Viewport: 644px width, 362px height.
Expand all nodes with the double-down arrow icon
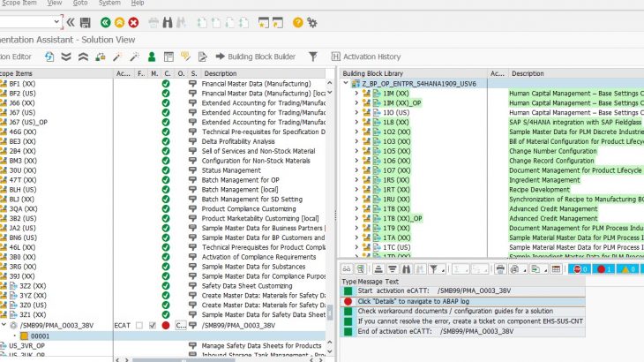(66, 57)
